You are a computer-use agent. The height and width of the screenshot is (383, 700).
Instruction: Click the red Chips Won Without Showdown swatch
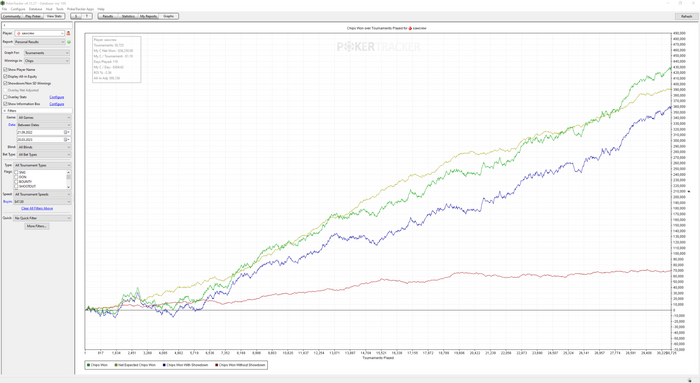click(x=217, y=365)
